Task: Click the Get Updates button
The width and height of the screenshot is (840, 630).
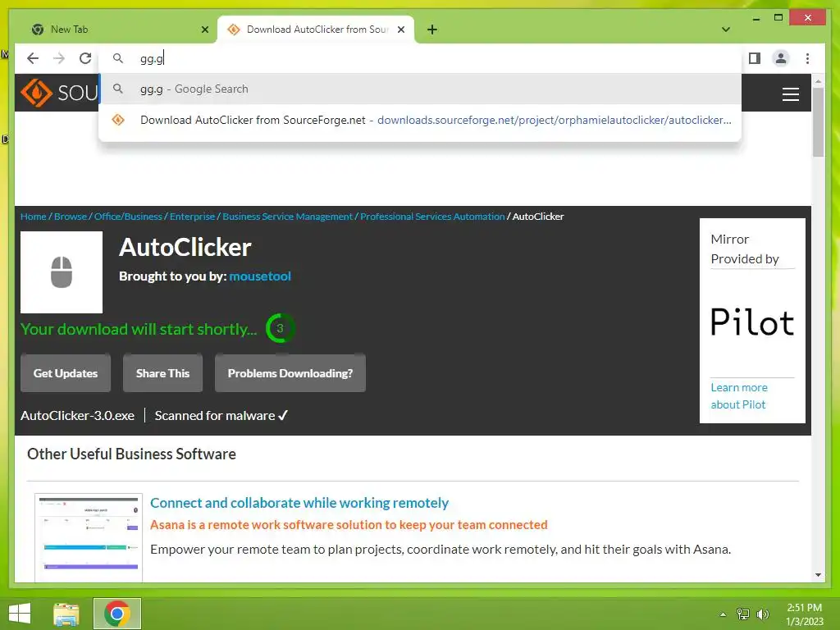Action: pos(66,373)
